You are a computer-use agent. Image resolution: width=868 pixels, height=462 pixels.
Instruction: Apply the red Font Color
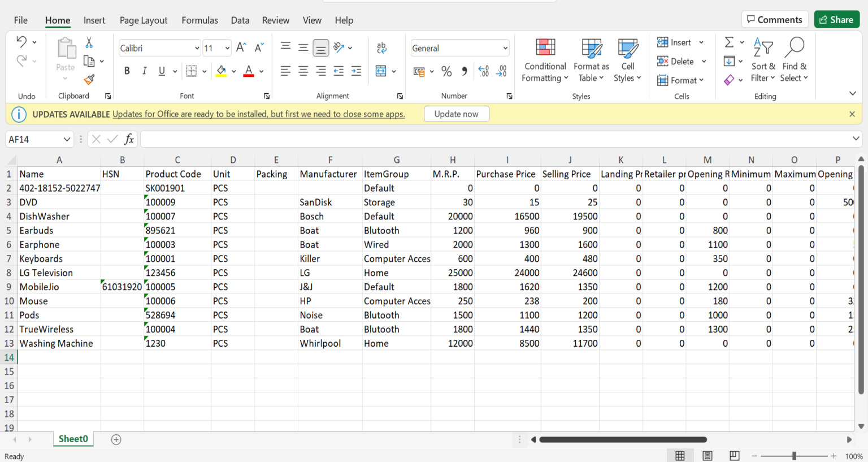coord(249,71)
